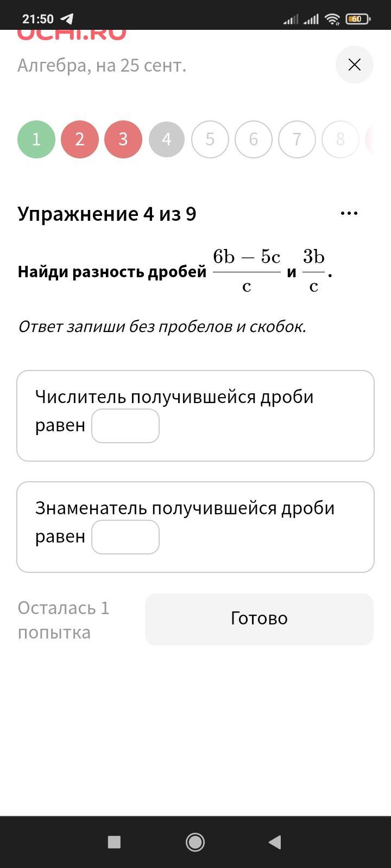This screenshot has height=868, width=391.
Task: Close the exercise with the X icon
Action: 354,65
